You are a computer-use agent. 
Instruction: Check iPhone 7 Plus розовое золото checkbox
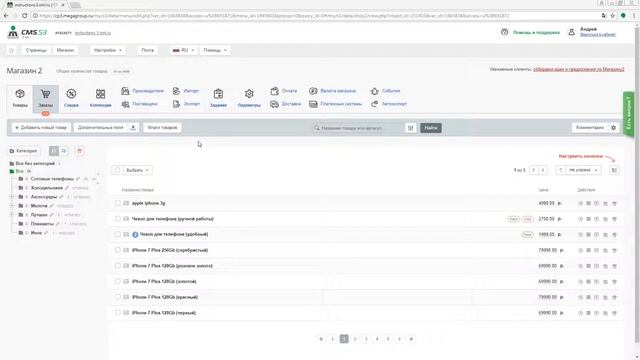(118, 266)
